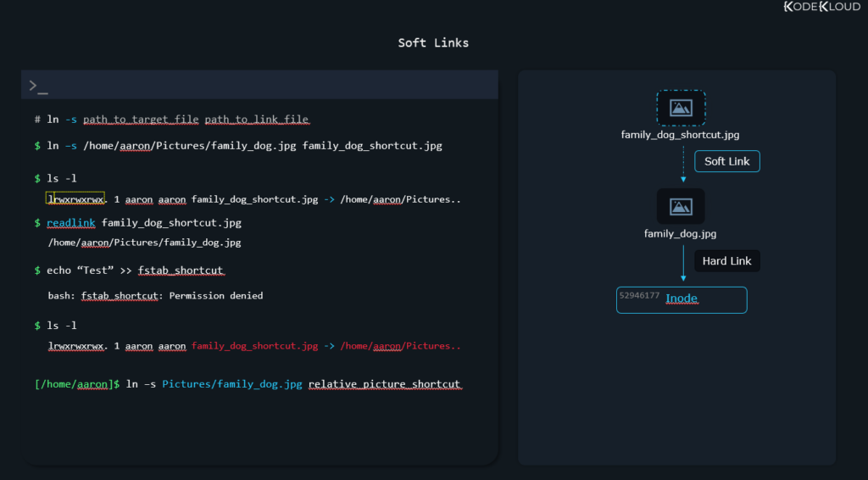Screen dimensions: 868x480
Task: Click the Soft Link label box
Action: (x=726, y=161)
